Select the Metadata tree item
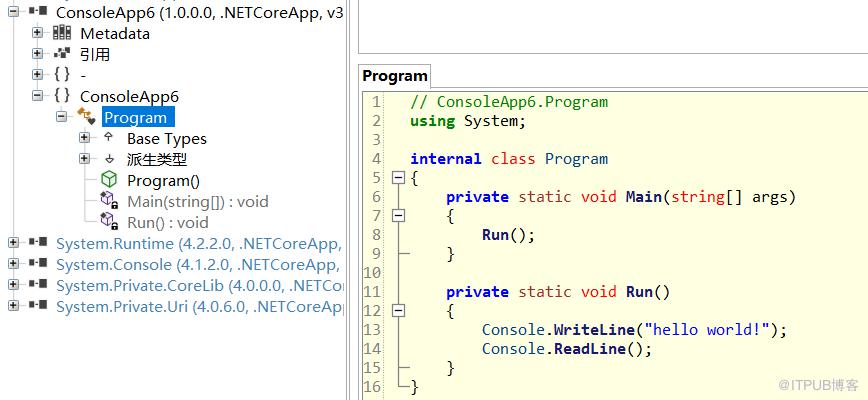The width and height of the screenshot is (868, 400). pos(115,34)
